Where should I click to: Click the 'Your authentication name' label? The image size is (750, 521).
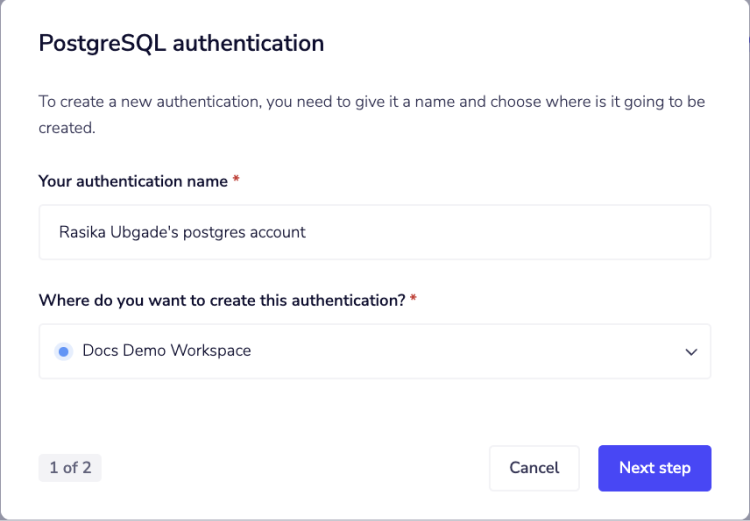pos(132,181)
